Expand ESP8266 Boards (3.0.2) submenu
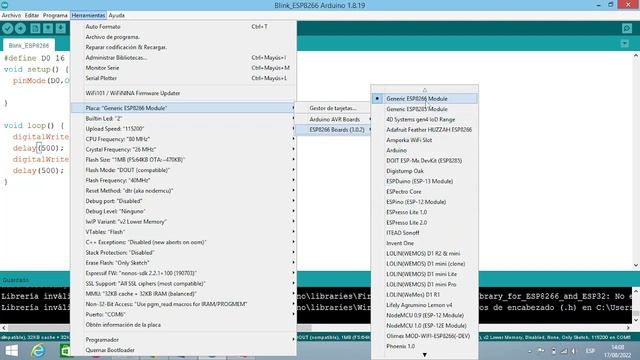This screenshot has height=360, width=640. [x=333, y=129]
